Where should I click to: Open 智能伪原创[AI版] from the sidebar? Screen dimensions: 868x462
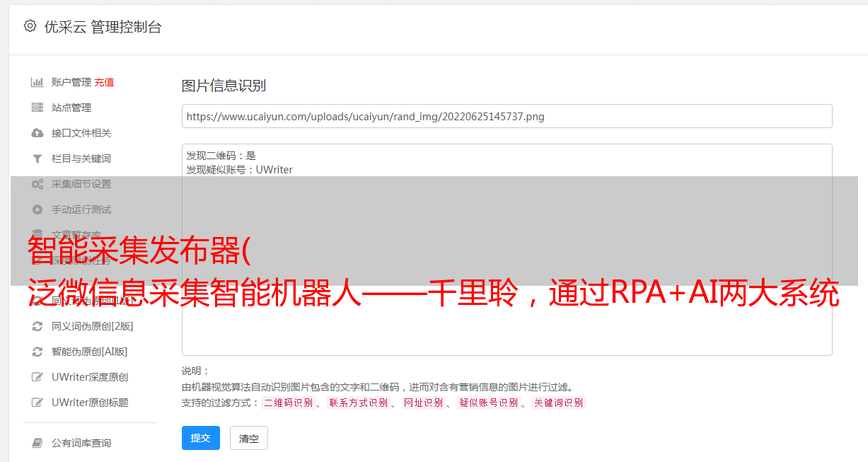tap(89, 352)
